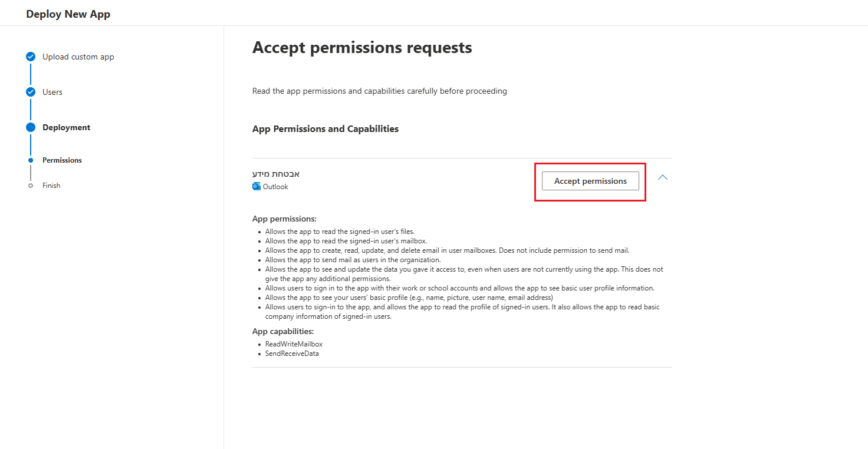The image size is (868, 449).
Task: Collapse the app permissions details chevron
Action: click(x=663, y=177)
